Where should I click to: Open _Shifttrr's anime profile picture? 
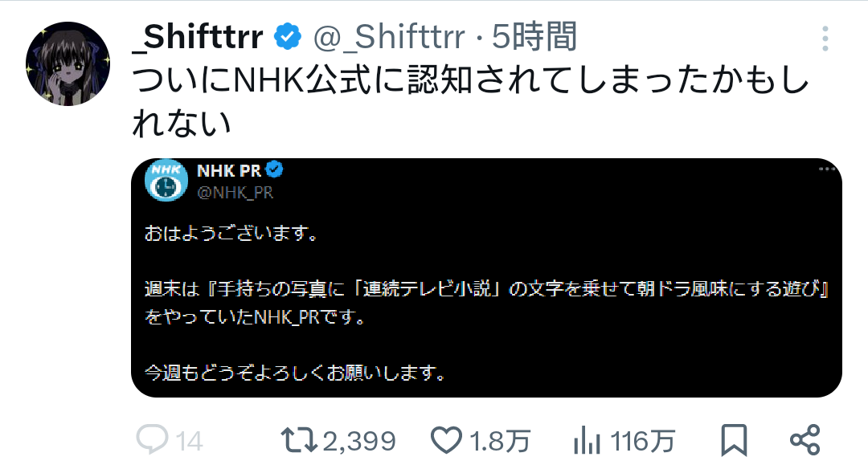pyautogui.click(x=68, y=63)
